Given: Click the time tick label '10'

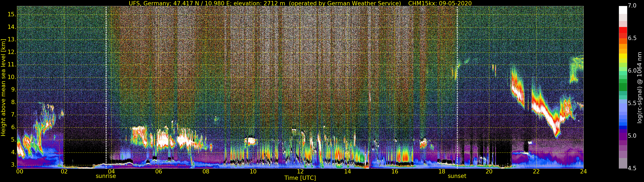Looking at the screenshot, I should coord(253,172).
